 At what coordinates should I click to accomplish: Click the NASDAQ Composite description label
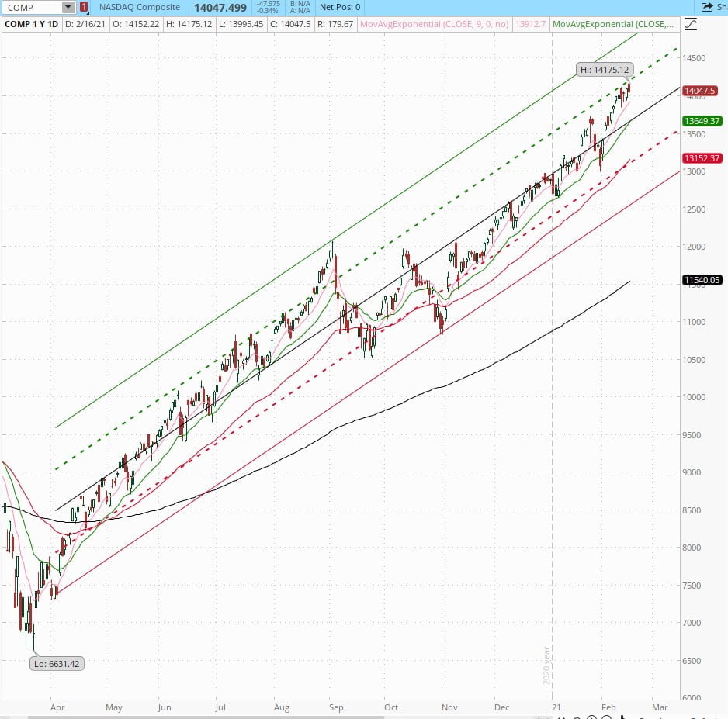140,8
